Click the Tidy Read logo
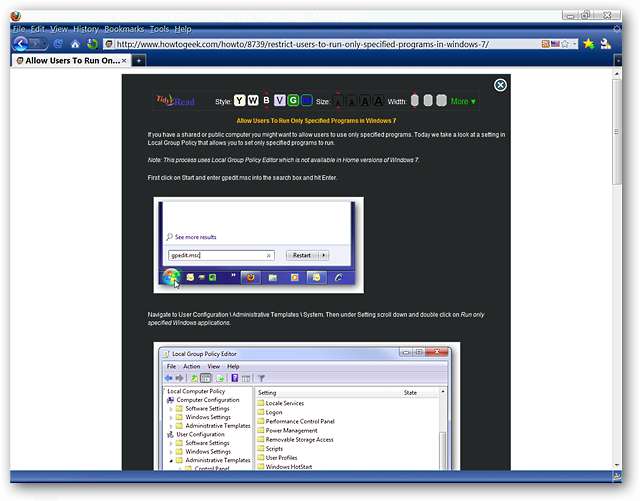This screenshot has height=501, width=640. tap(175, 100)
